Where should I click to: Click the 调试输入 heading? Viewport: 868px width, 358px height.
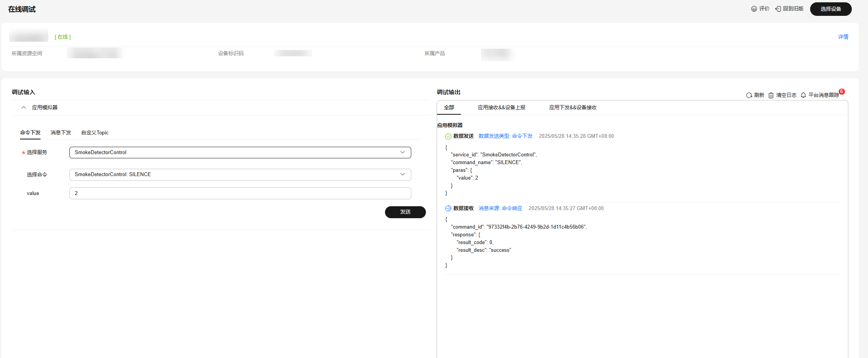click(x=23, y=92)
